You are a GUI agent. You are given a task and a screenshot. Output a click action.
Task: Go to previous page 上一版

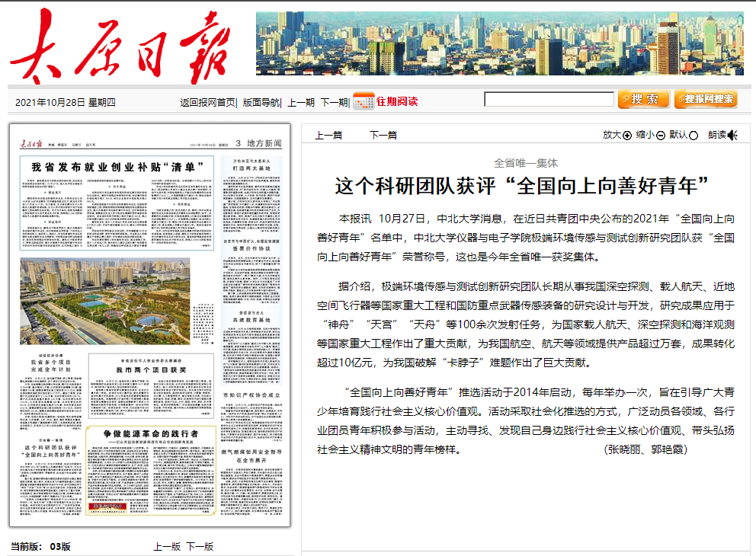[x=167, y=546]
